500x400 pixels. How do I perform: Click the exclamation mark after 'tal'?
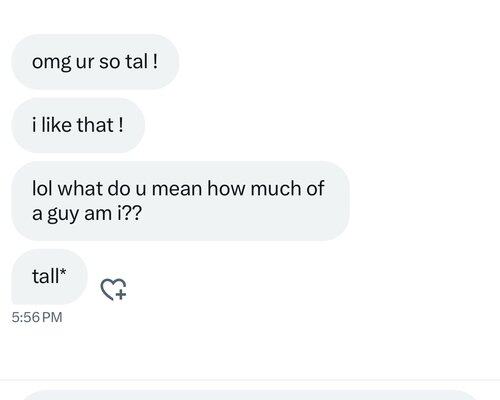(155, 62)
